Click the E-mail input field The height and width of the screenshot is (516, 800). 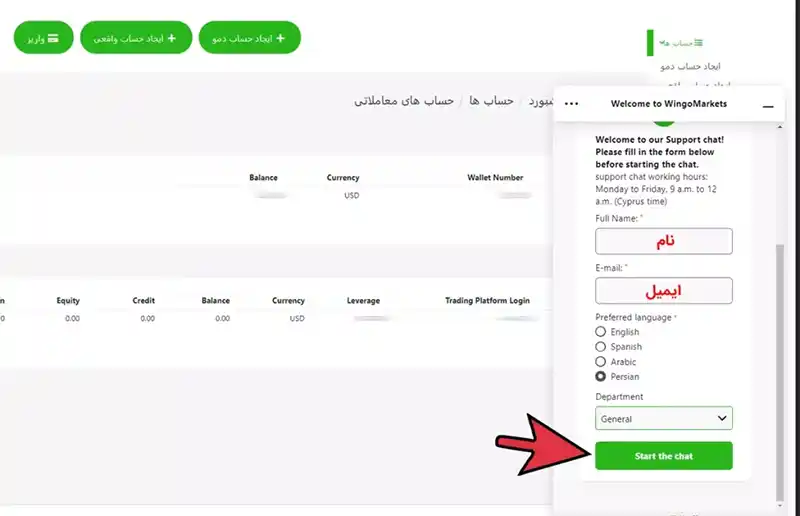pyautogui.click(x=663, y=290)
